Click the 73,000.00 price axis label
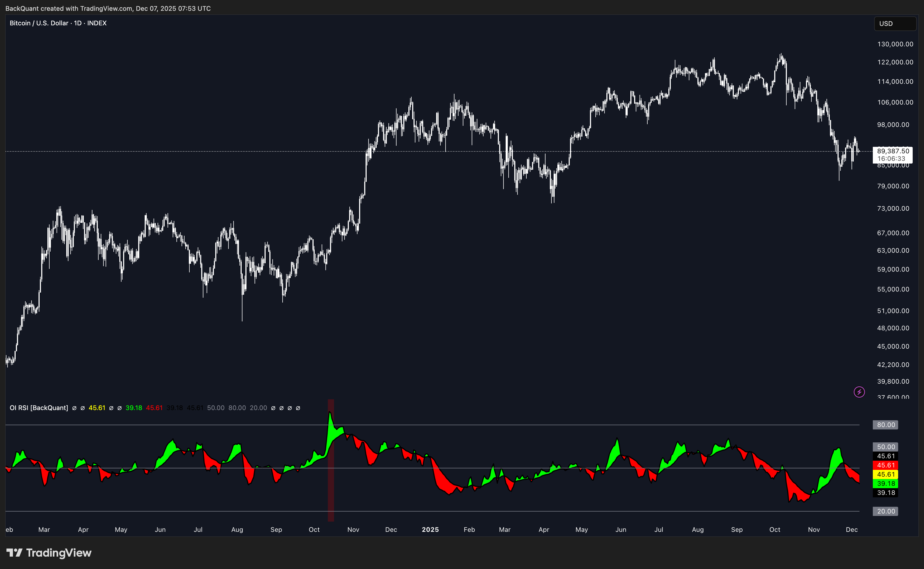924x569 pixels. click(x=893, y=209)
